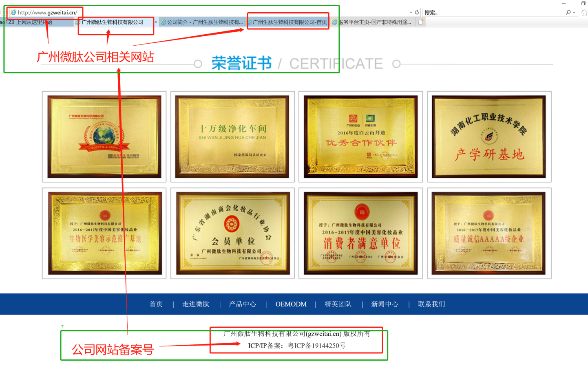This screenshot has height=366, width=588.
Task: Open the 首页 navigation link
Action: coord(156,304)
